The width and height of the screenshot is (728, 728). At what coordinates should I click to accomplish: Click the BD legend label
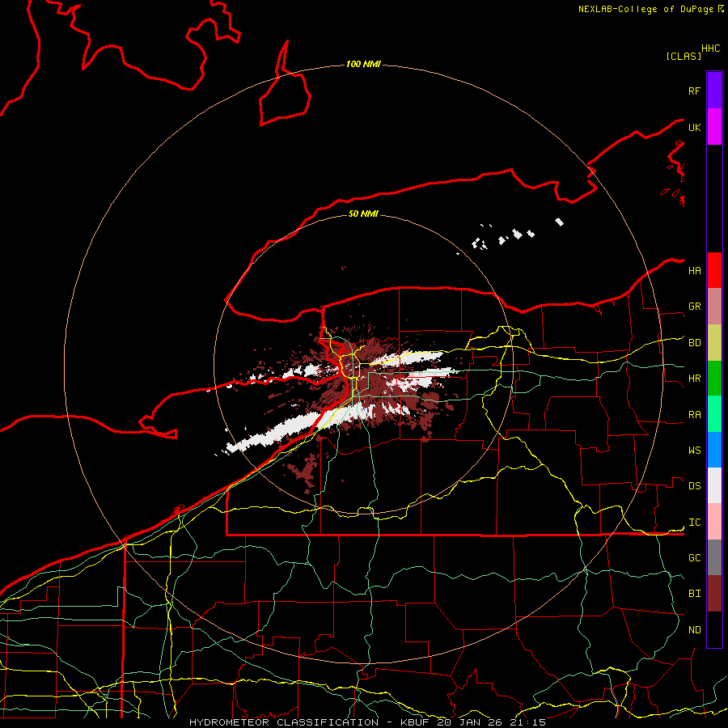[694, 343]
